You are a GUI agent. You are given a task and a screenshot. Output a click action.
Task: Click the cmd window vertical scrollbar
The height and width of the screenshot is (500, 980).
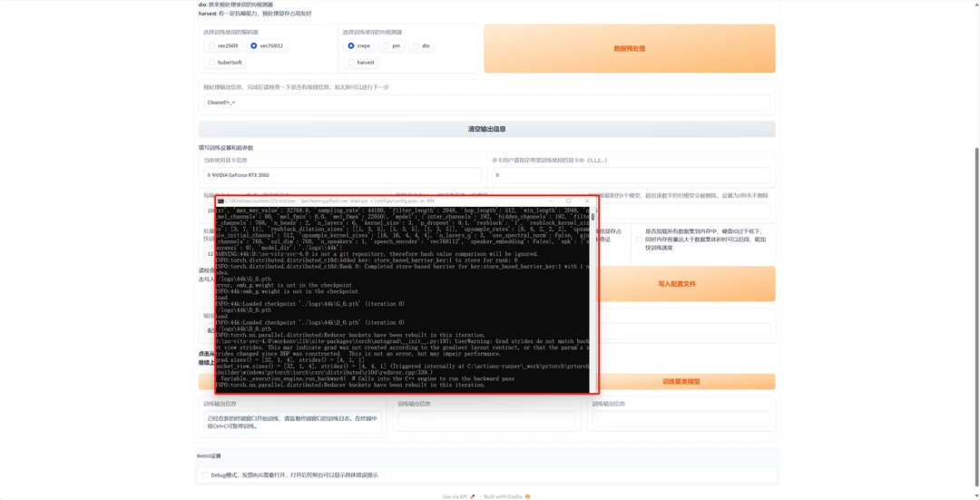pos(593,301)
